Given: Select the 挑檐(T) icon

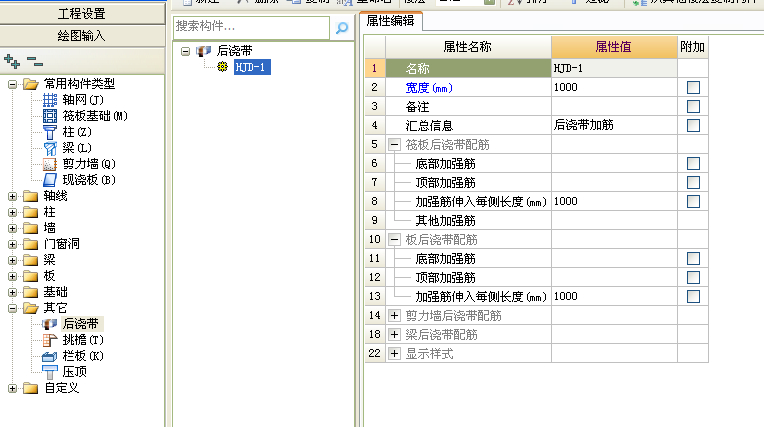Looking at the screenshot, I should pos(50,340).
